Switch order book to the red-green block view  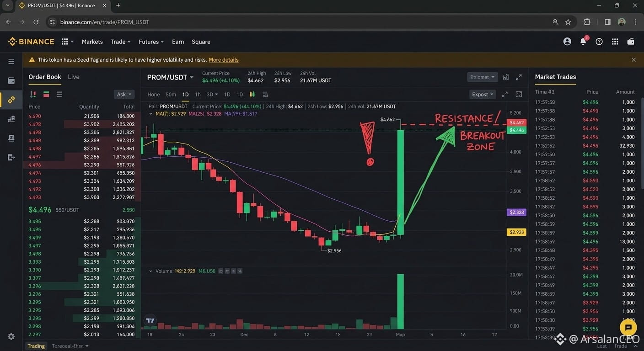point(46,95)
